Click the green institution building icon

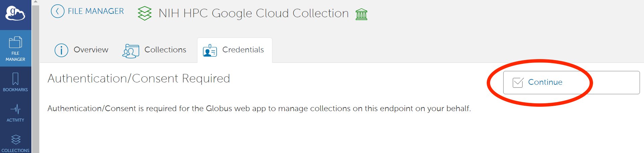(x=361, y=14)
